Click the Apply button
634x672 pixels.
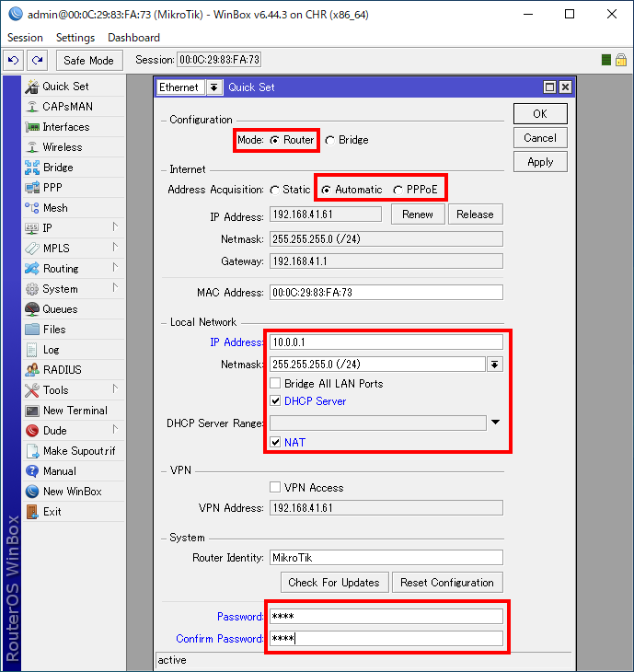(540, 162)
